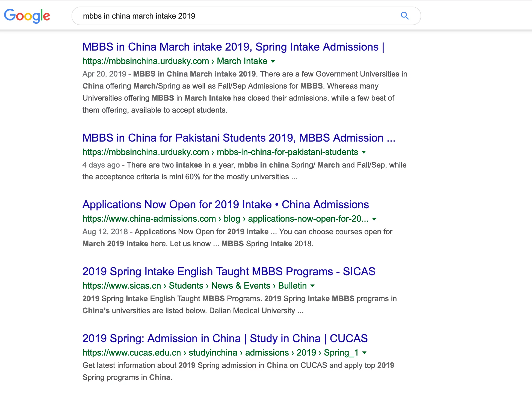Click the www.china-admissions.com blog URL
This screenshot has width=532, height=393.
pyautogui.click(x=225, y=219)
